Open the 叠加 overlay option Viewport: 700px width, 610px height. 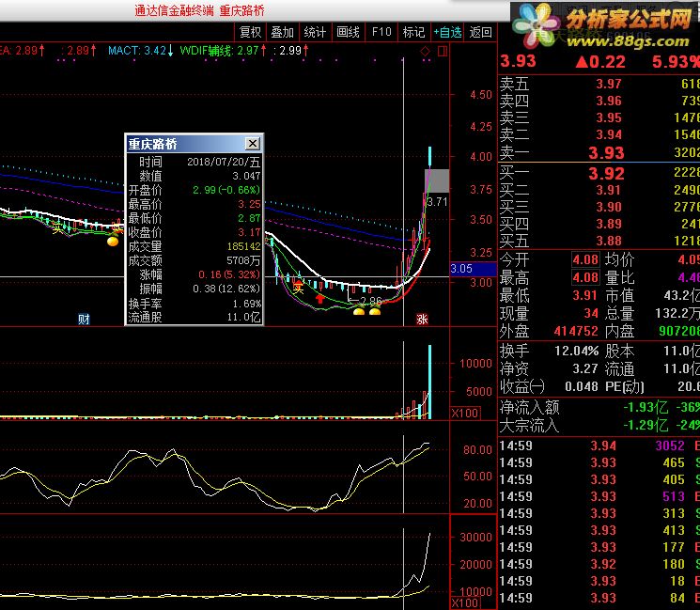click(x=283, y=32)
